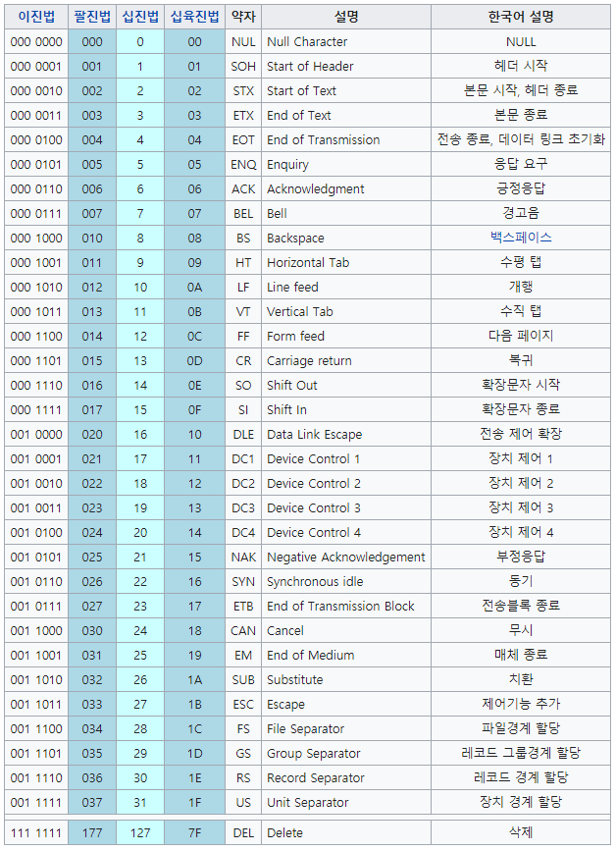
Task: Select the '장치 제어 3' cell
Action: coord(521,508)
